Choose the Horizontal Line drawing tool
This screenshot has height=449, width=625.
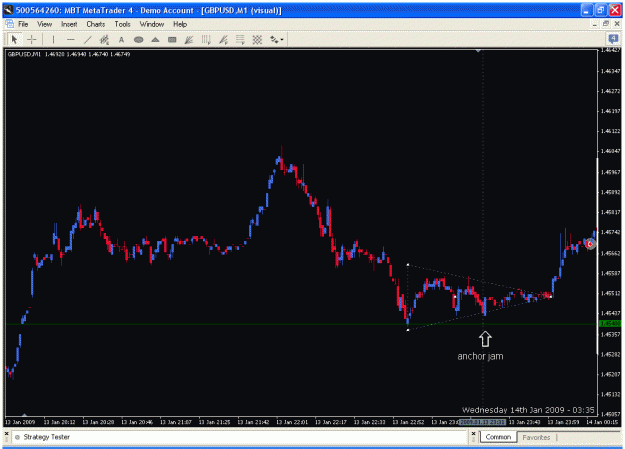(71, 39)
